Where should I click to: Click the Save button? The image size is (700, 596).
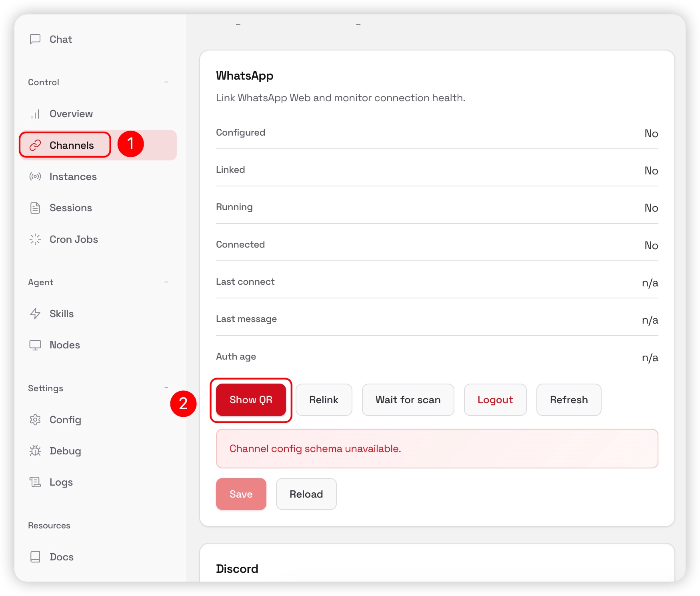click(241, 494)
